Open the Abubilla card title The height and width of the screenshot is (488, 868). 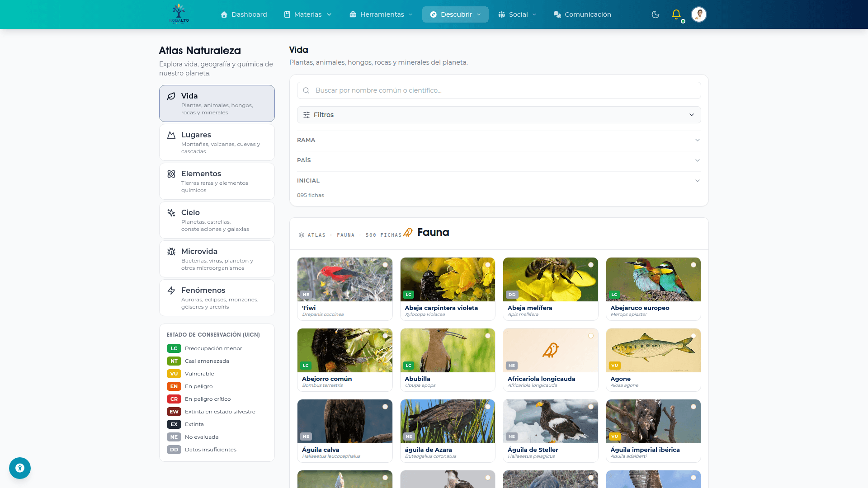(417, 379)
